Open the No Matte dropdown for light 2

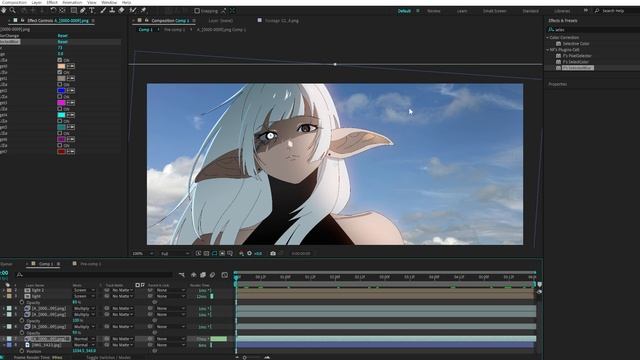click(122, 290)
